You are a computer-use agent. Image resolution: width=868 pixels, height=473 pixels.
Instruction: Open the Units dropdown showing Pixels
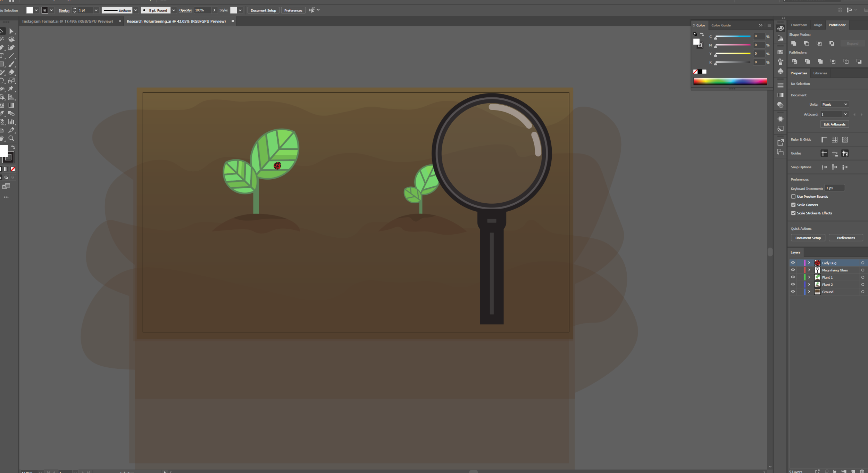[834, 104]
